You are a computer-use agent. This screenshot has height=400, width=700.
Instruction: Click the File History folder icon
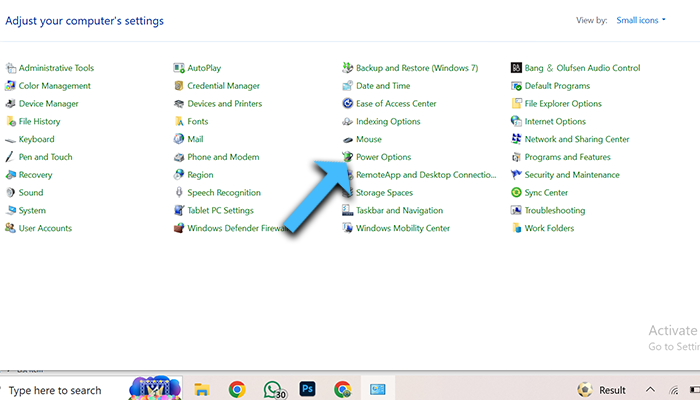(x=10, y=121)
